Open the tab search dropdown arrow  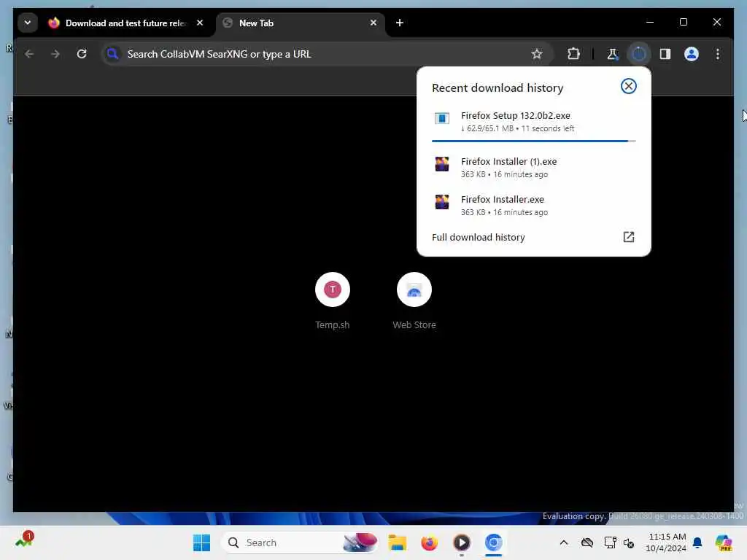point(28,23)
